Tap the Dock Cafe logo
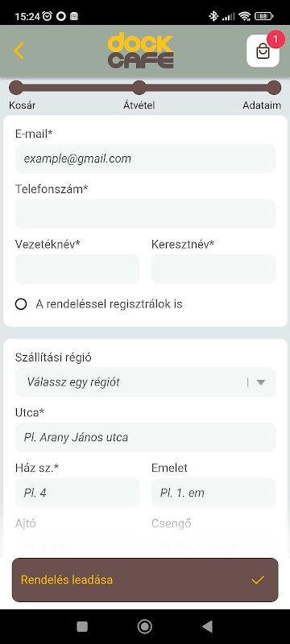Viewport: 290px width, 644px height. pyautogui.click(x=140, y=51)
